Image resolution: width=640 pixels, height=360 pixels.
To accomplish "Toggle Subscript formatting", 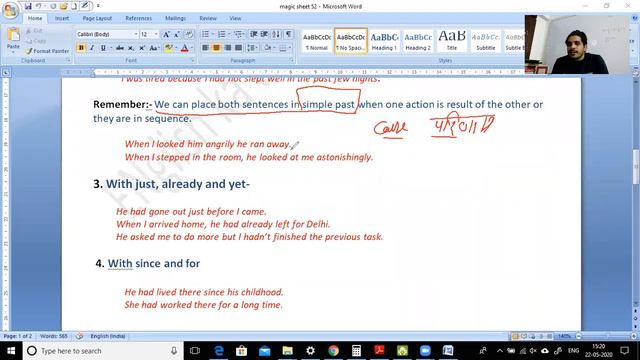I will pyautogui.click(x=131, y=48).
